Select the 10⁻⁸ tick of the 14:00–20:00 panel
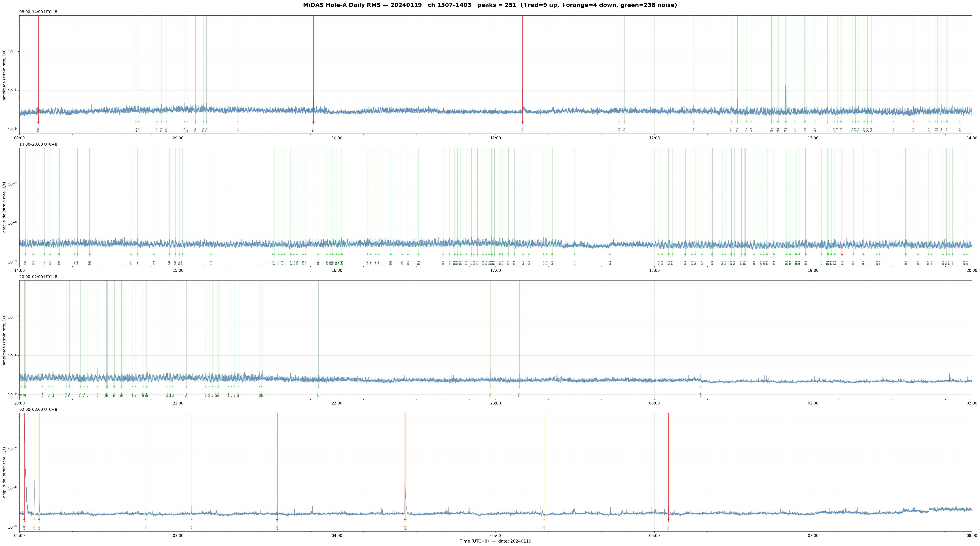The height and width of the screenshot is (546, 980). (x=12, y=223)
